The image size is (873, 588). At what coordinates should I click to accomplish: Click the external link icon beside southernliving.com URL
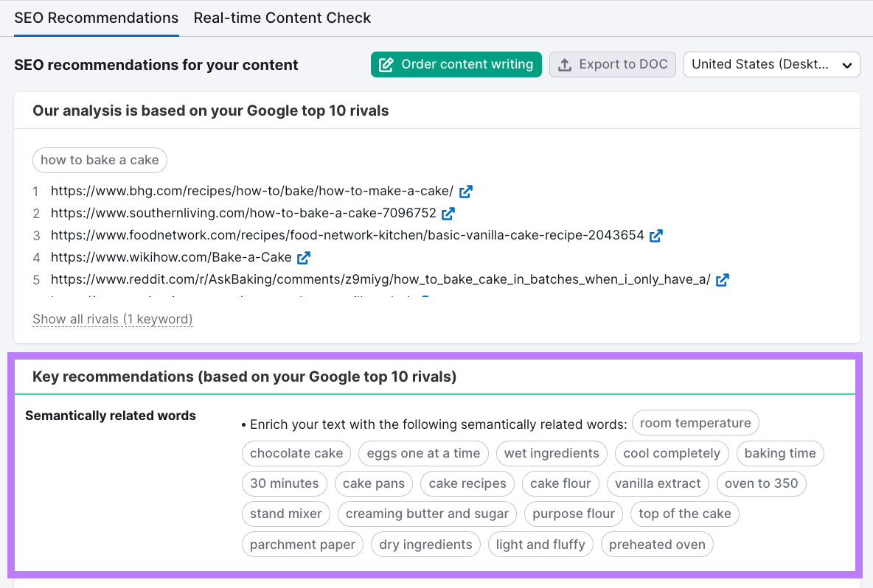[448, 213]
